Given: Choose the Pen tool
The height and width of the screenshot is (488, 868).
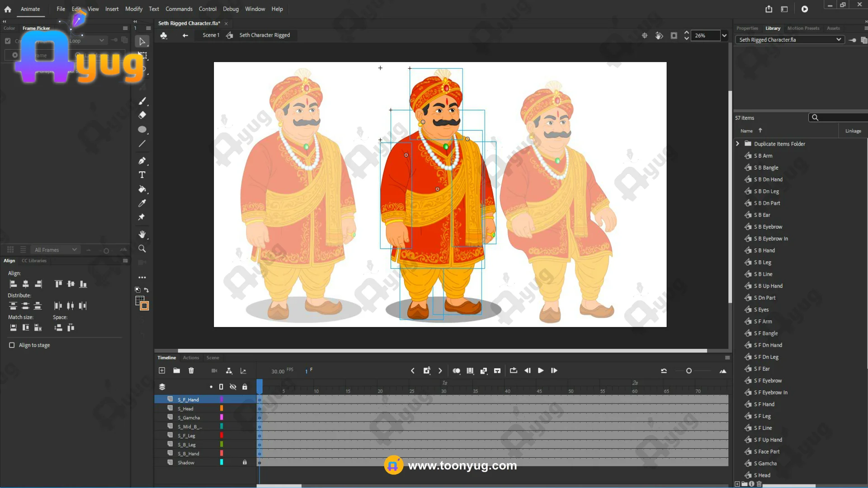Looking at the screenshot, I should coord(142,160).
